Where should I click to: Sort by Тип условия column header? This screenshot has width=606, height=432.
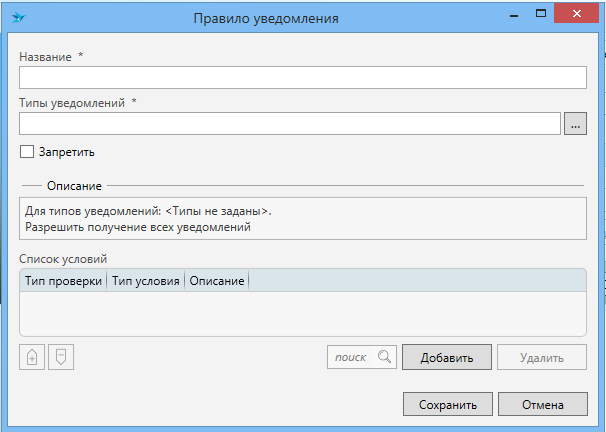pyautogui.click(x=145, y=281)
